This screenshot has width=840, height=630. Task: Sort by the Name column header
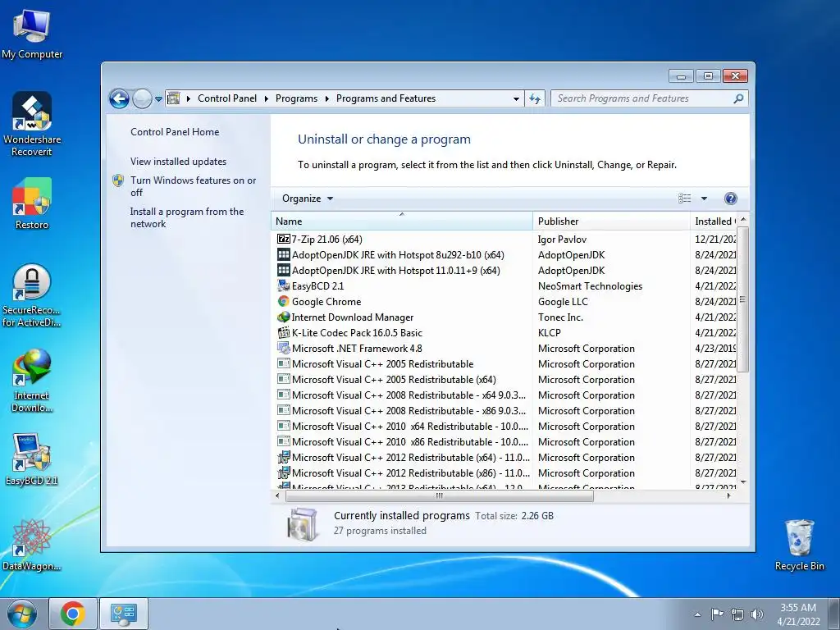pos(402,221)
